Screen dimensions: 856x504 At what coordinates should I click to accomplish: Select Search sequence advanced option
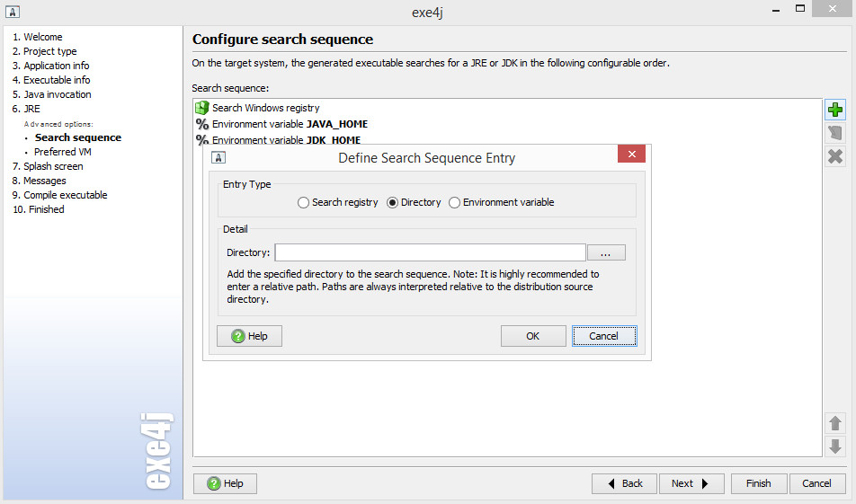click(78, 137)
